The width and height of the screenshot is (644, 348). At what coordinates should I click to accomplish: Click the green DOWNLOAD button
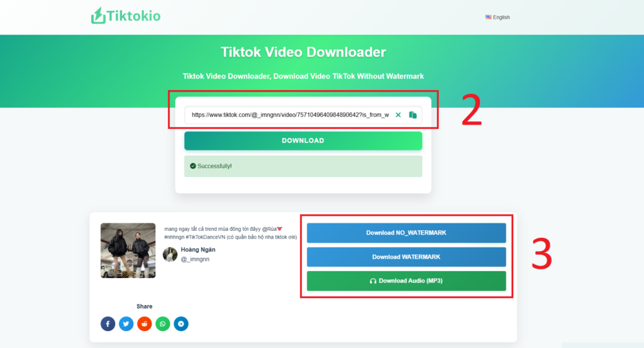[x=303, y=140]
